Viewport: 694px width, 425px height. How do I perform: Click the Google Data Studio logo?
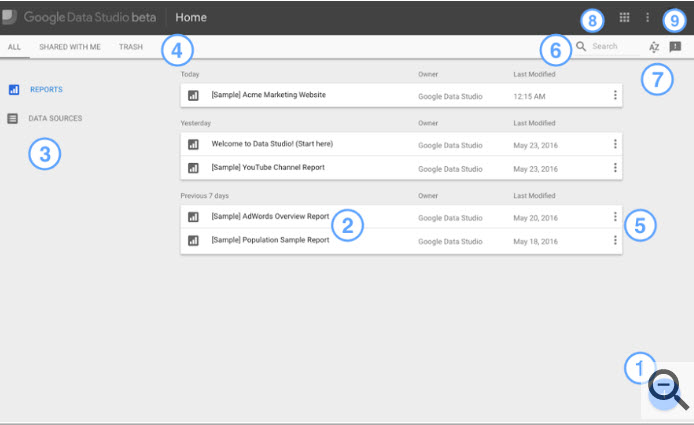[x=9, y=17]
